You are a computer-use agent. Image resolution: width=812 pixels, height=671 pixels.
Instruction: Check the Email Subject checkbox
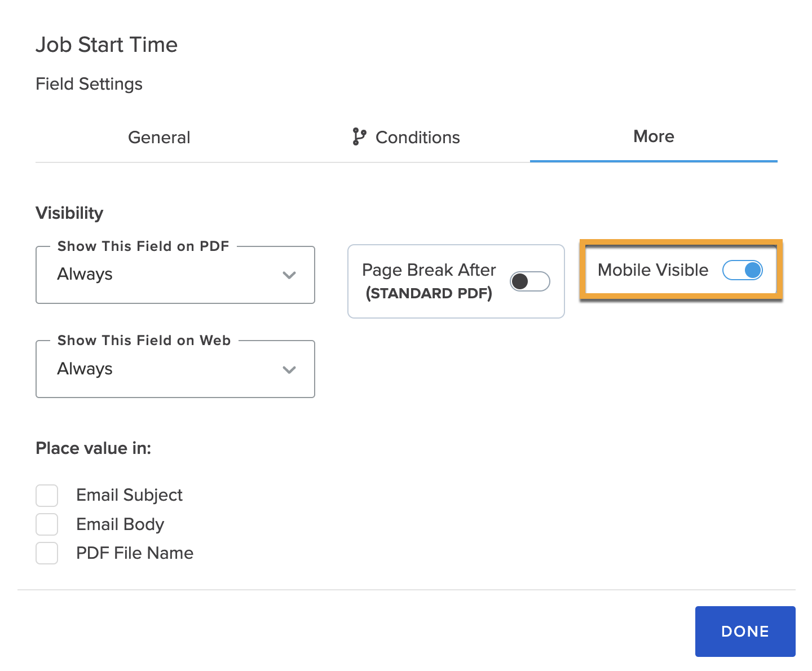click(47, 495)
